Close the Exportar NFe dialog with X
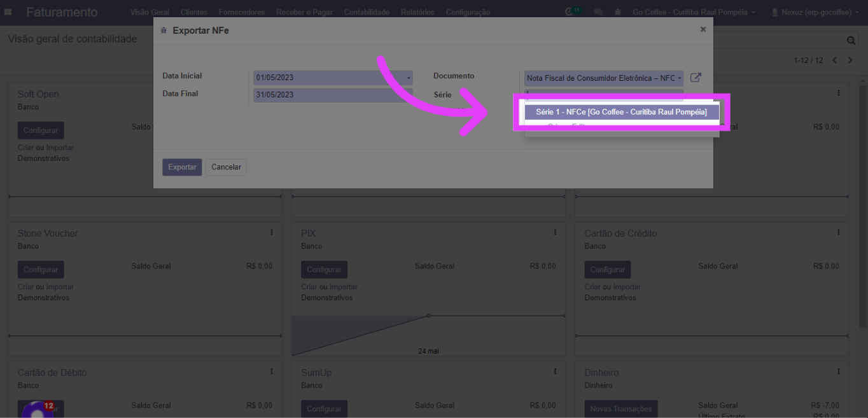Image resolution: width=868 pixels, height=418 pixels. click(x=703, y=29)
